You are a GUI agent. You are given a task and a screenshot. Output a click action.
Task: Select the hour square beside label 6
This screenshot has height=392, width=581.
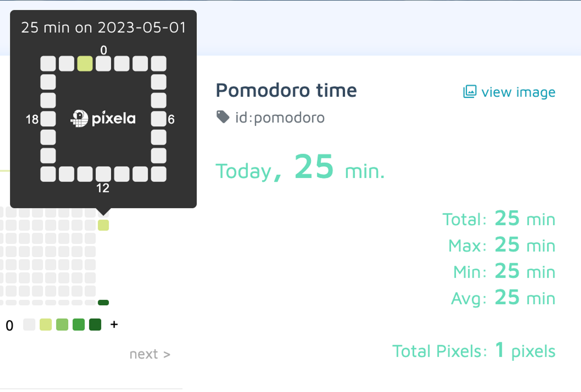click(159, 119)
